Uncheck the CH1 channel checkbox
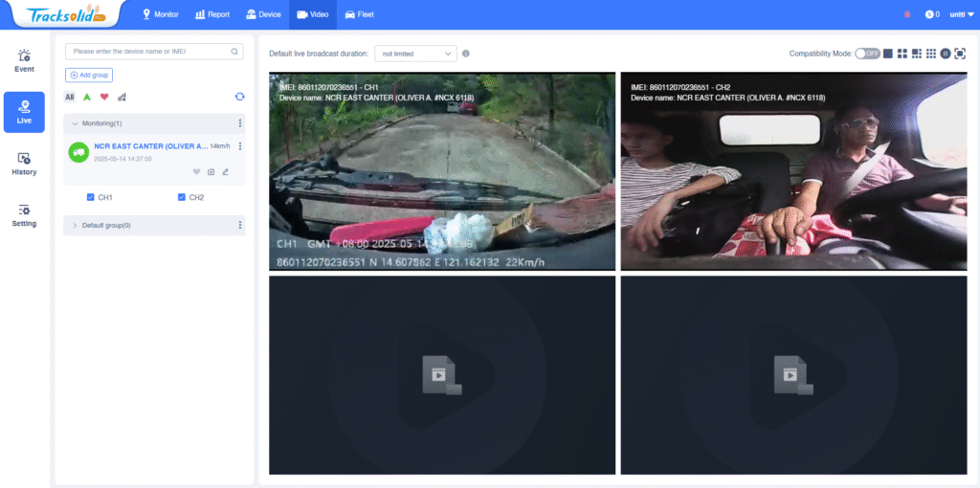Screen dimensions: 980x488 [91, 197]
